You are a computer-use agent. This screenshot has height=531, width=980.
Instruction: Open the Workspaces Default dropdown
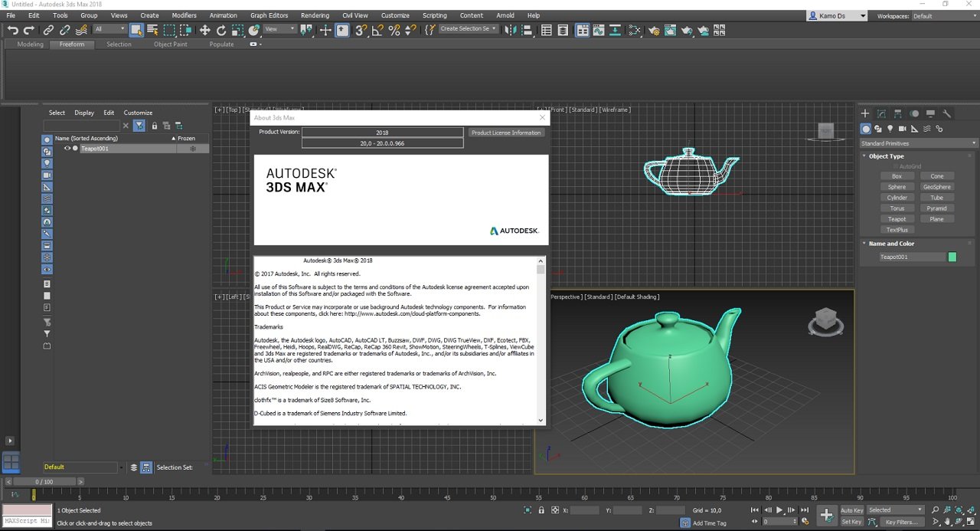pyautogui.click(x=943, y=15)
